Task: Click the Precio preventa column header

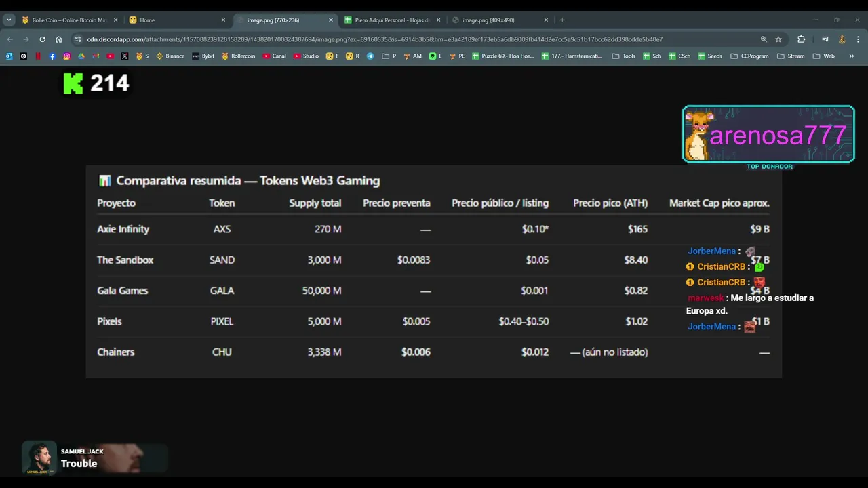Action: coord(396,203)
